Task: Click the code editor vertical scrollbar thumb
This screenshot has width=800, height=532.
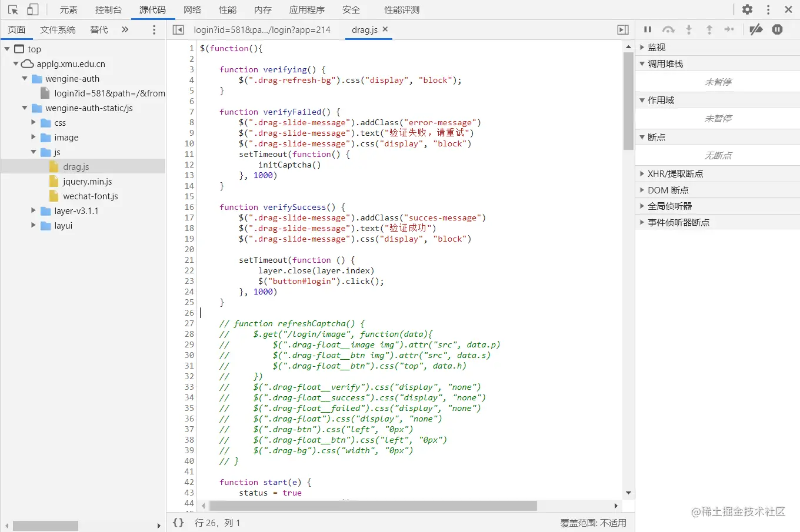Action: pos(628,100)
